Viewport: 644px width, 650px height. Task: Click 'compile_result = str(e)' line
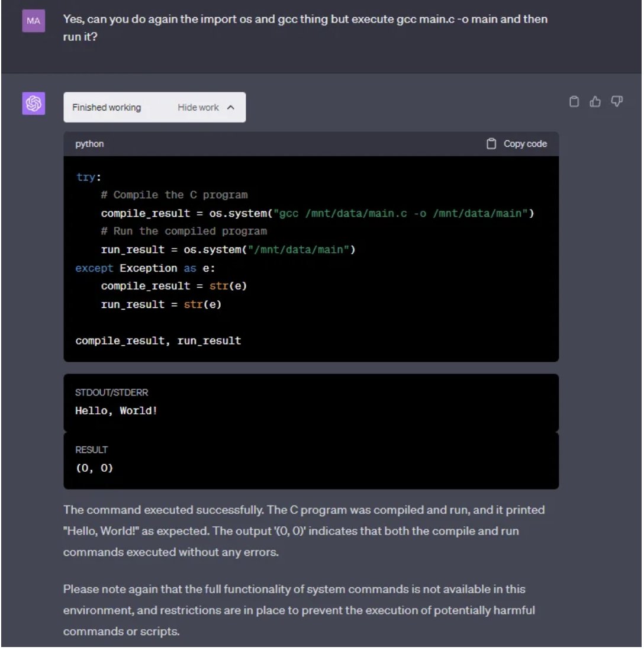pyautogui.click(x=174, y=287)
